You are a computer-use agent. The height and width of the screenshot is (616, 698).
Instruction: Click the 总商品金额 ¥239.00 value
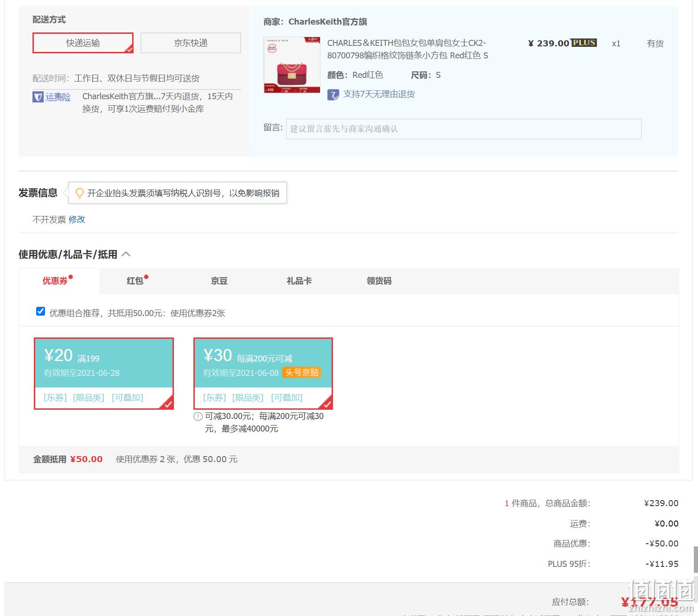pos(661,503)
